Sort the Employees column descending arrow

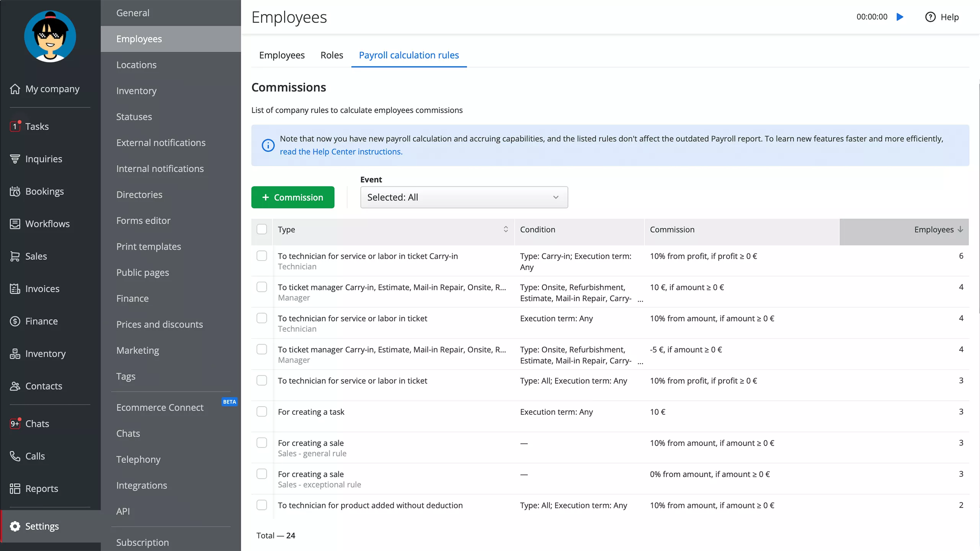[x=960, y=229]
